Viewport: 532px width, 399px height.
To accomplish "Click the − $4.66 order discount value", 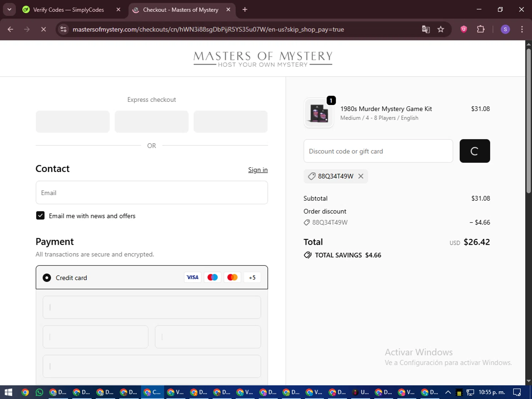I will [x=480, y=222].
